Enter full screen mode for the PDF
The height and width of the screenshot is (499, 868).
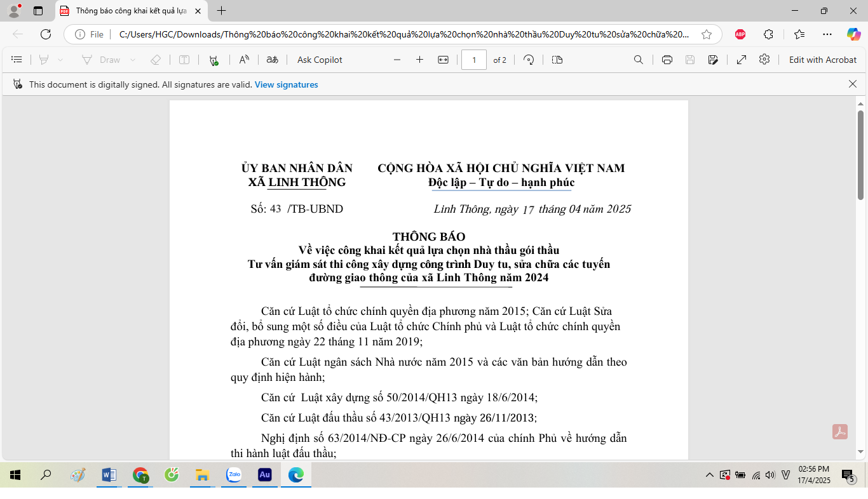click(742, 60)
